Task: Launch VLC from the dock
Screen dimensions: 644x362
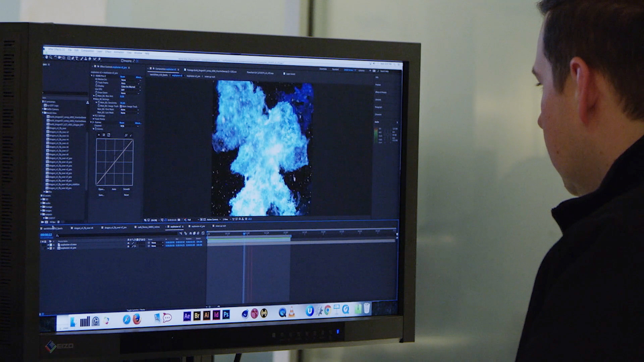Action: point(291,312)
